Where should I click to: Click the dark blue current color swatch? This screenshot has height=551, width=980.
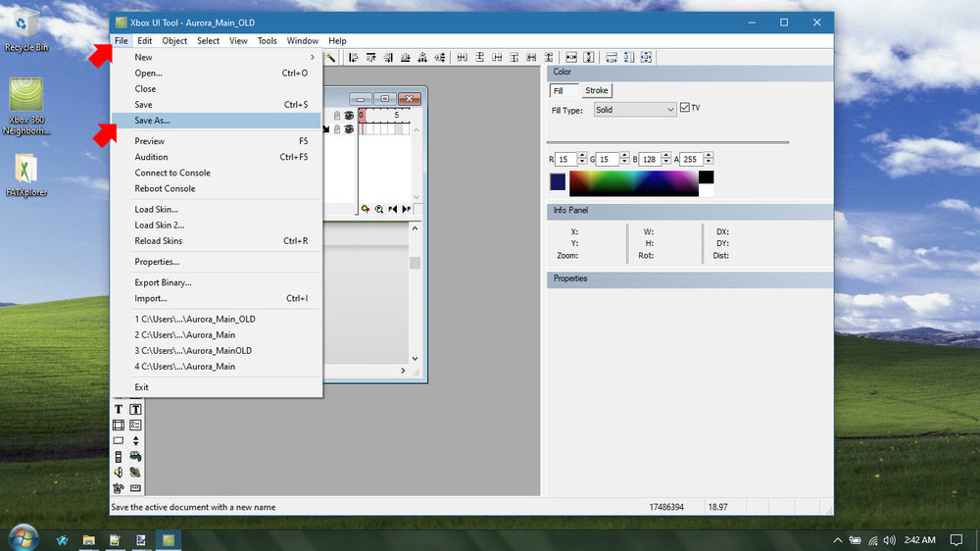(x=558, y=182)
